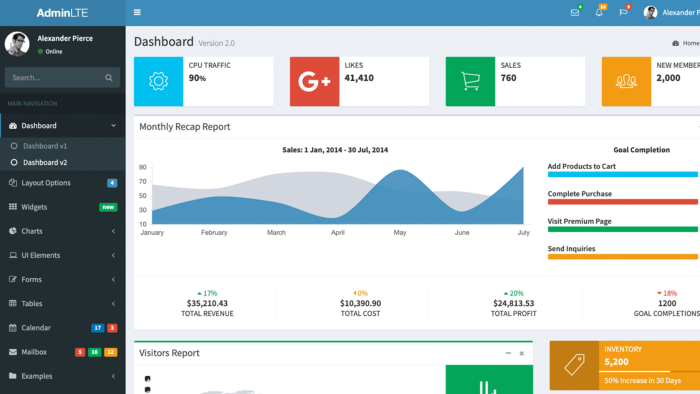Click Add Products to Cart progress bar

pos(624,174)
